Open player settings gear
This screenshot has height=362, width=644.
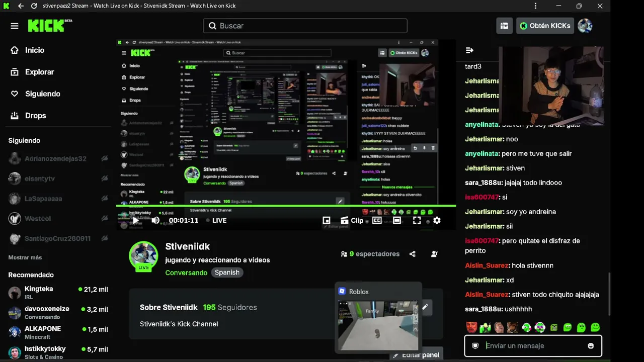coord(437,220)
